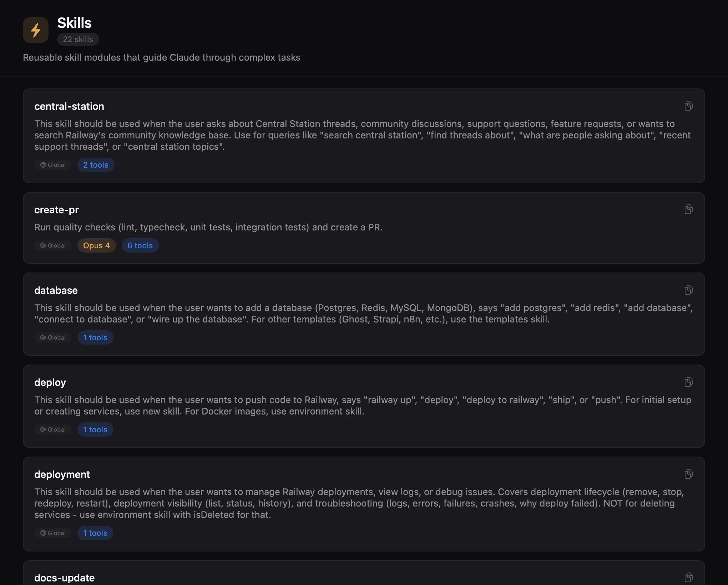Click the 1 tools badge on deploy
The image size is (728, 585).
point(95,429)
